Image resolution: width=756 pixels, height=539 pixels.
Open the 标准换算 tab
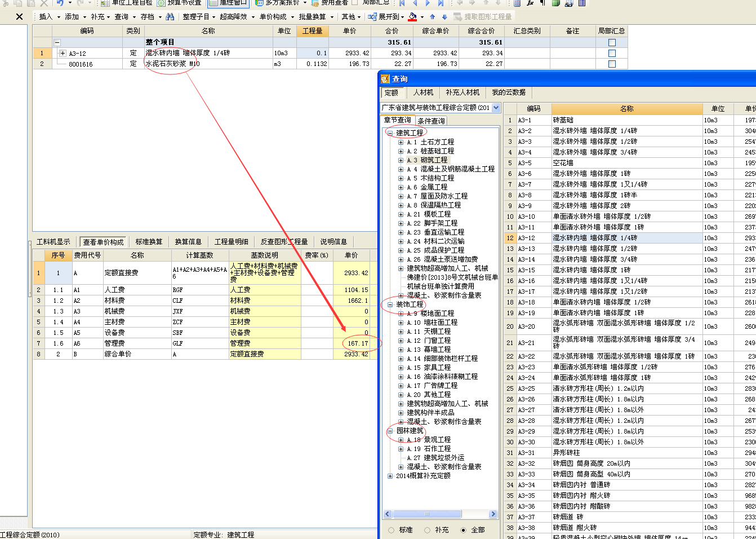[x=149, y=242]
